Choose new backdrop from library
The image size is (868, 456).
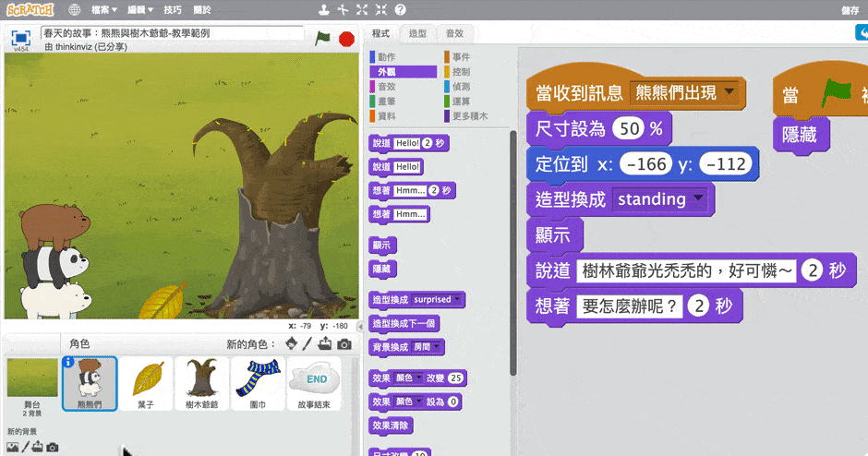(12, 447)
